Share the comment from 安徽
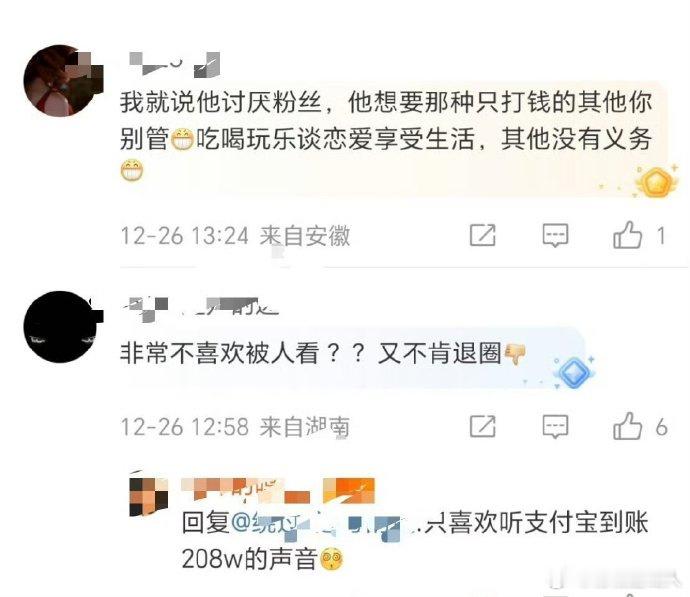Image resolution: width=690 pixels, height=597 pixels. pyautogui.click(x=483, y=235)
